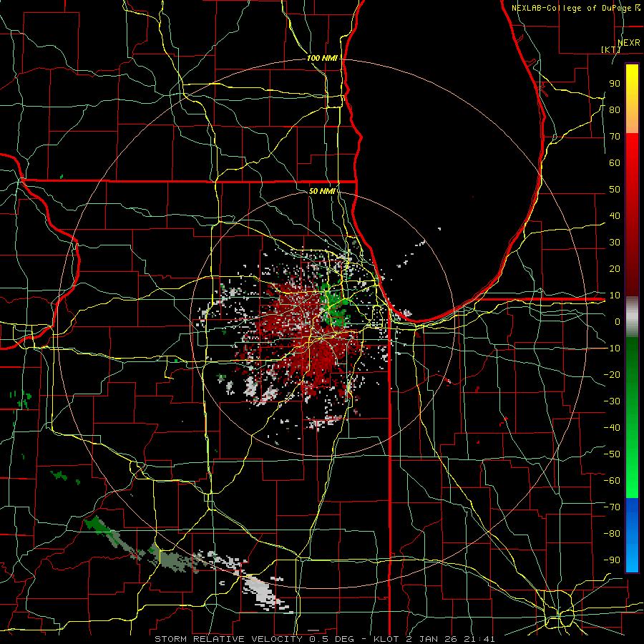Click the '90' value on velocity scale
Image resolution: width=644 pixels, height=644 pixels.
coord(615,84)
